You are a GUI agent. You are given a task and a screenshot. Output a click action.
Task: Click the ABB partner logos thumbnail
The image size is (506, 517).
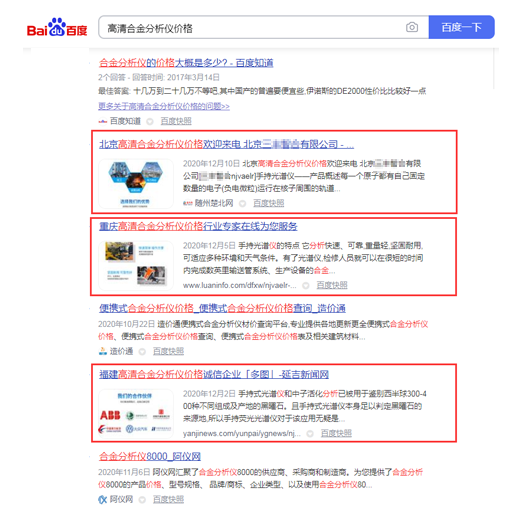coord(136,413)
